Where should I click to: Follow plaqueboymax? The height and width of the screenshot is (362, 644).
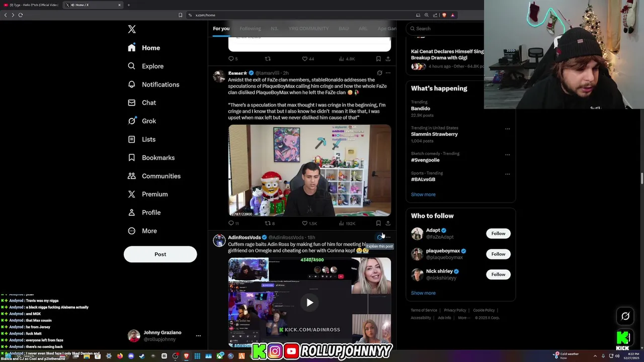coord(498,254)
